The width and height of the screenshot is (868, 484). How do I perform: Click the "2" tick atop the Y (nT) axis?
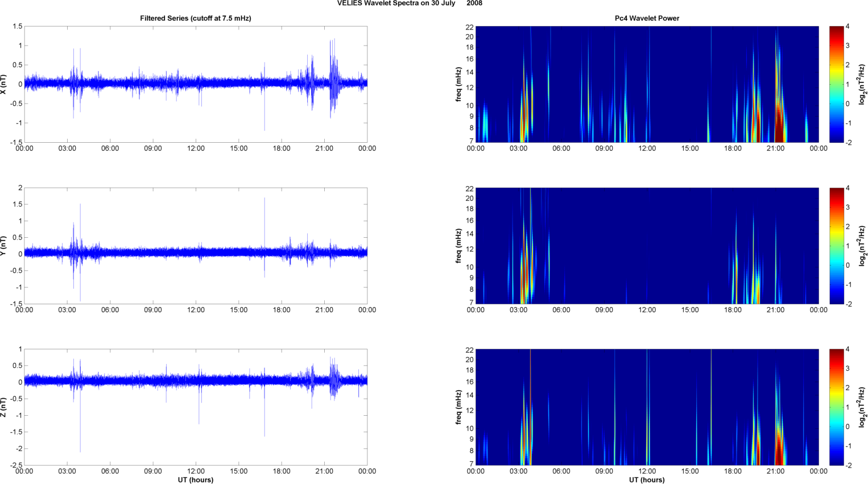(20, 188)
